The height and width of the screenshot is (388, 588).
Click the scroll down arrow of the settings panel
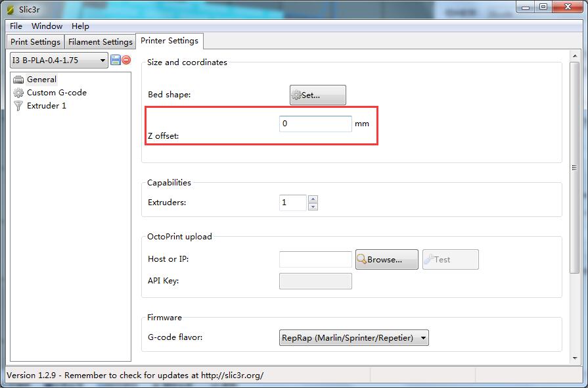(x=574, y=358)
